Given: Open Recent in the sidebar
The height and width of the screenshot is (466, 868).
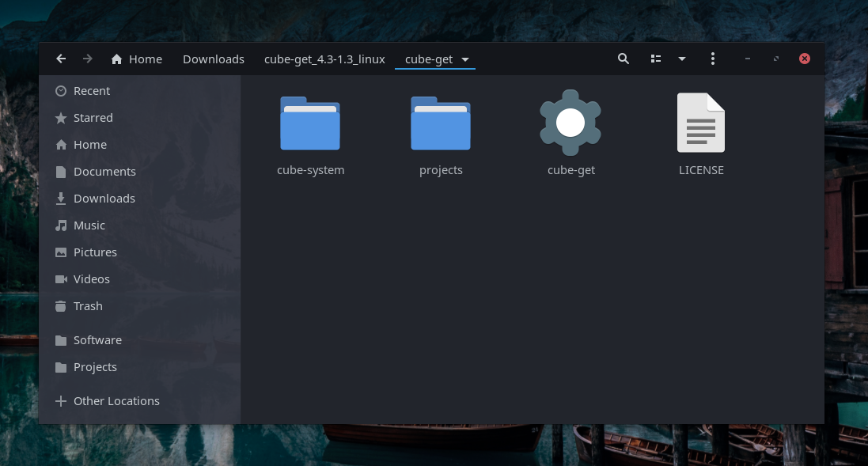Looking at the screenshot, I should pyautogui.click(x=91, y=91).
